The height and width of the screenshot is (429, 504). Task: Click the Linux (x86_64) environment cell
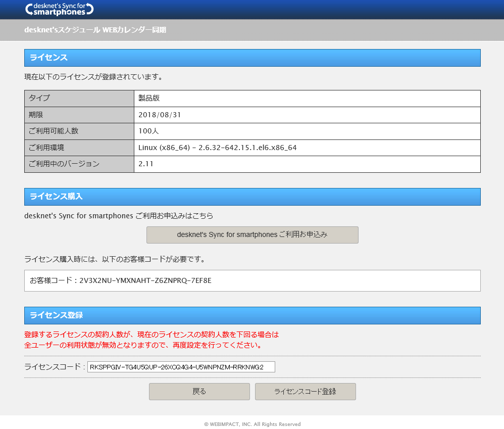pyautogui.click(x=307, y=148)
